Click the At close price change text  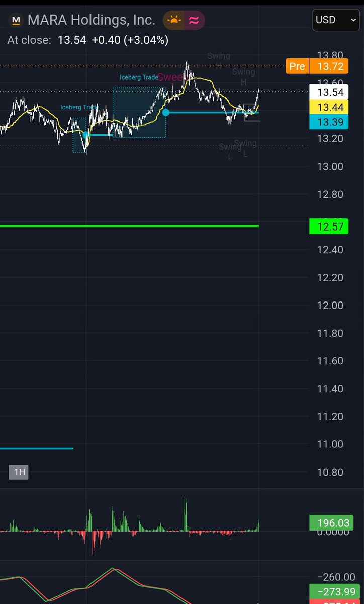(x=87, y=40)
